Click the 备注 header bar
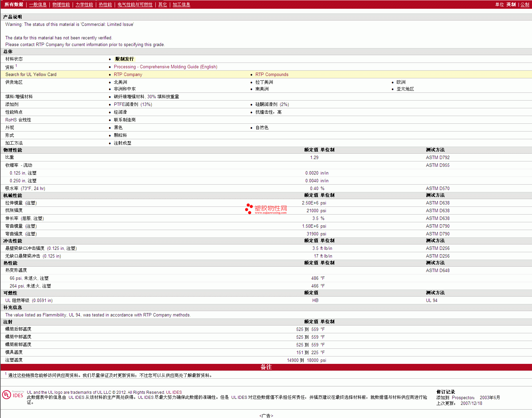The width and height of the screenshot is (532, 418). 266,367
